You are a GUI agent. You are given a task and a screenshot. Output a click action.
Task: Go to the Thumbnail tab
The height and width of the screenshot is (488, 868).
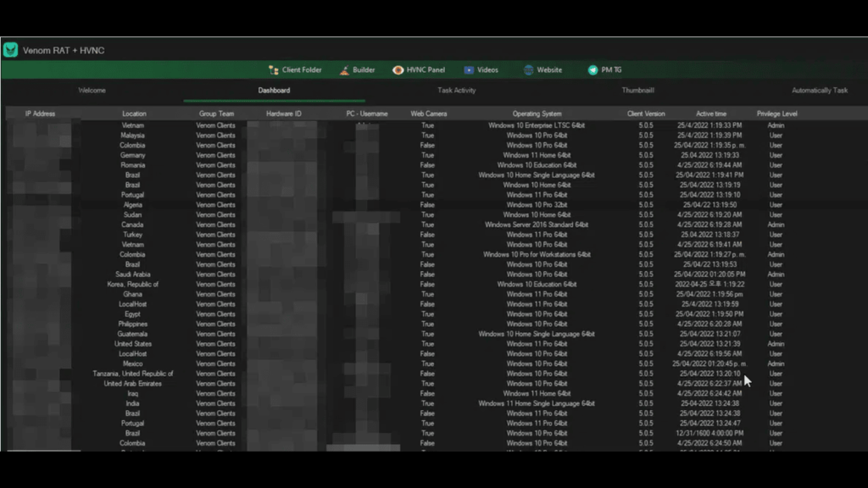[x=637, y=90]
